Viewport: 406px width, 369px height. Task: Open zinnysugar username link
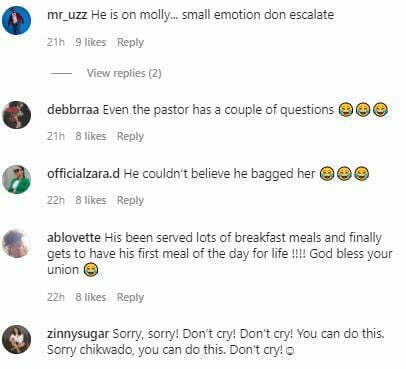click(78, 334)
